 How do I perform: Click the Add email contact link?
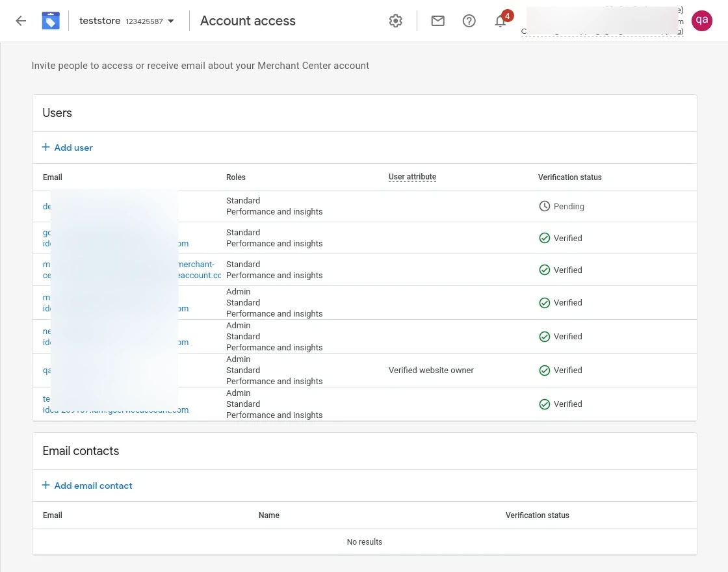coord(93,486)
